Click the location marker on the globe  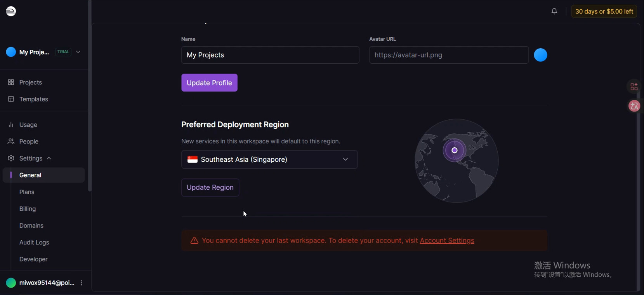(x=455, y=150)
